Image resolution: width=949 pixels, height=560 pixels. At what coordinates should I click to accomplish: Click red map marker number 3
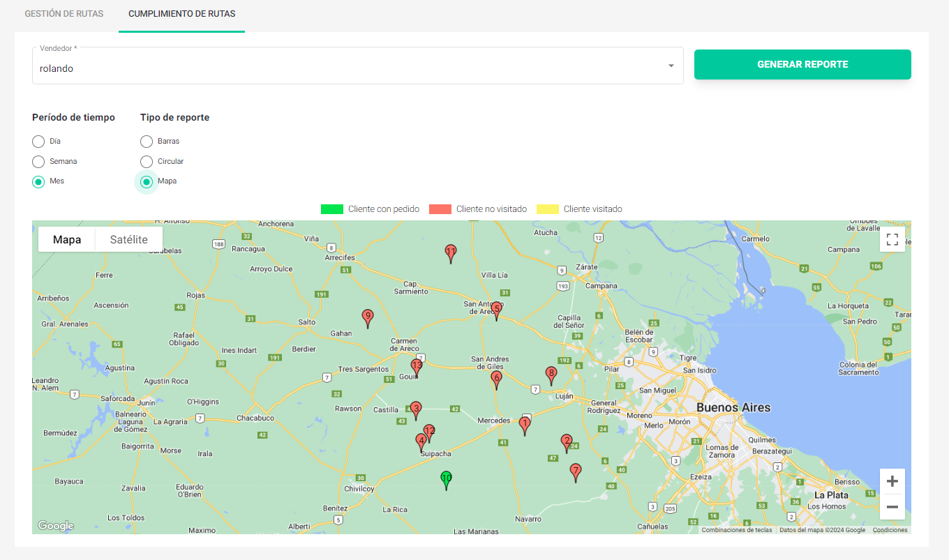pos(416,411)
